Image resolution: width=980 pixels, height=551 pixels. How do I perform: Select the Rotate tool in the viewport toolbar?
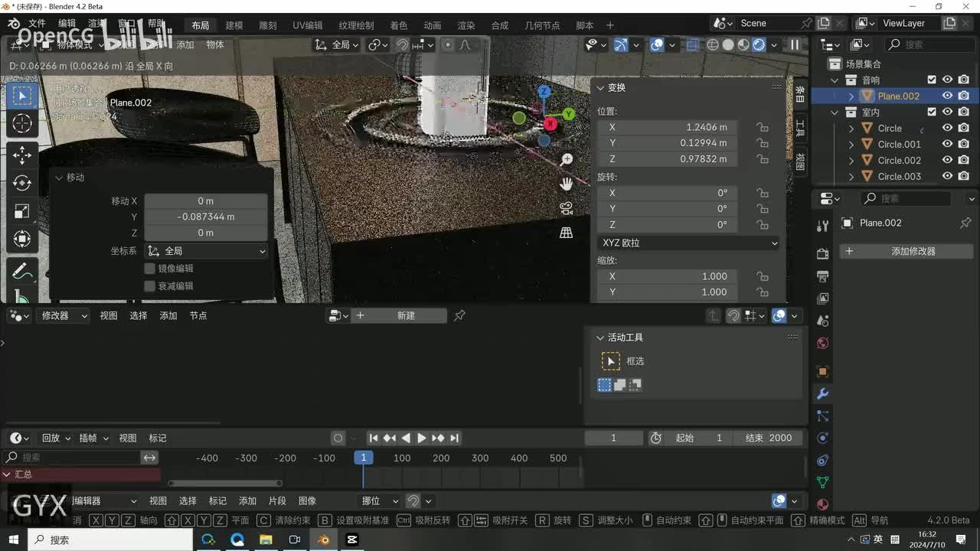tap(21, 183)
